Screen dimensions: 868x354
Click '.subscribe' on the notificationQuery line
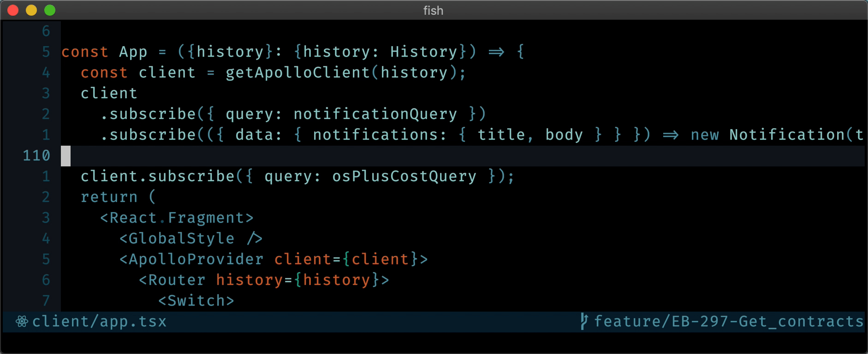click(148, 114)
